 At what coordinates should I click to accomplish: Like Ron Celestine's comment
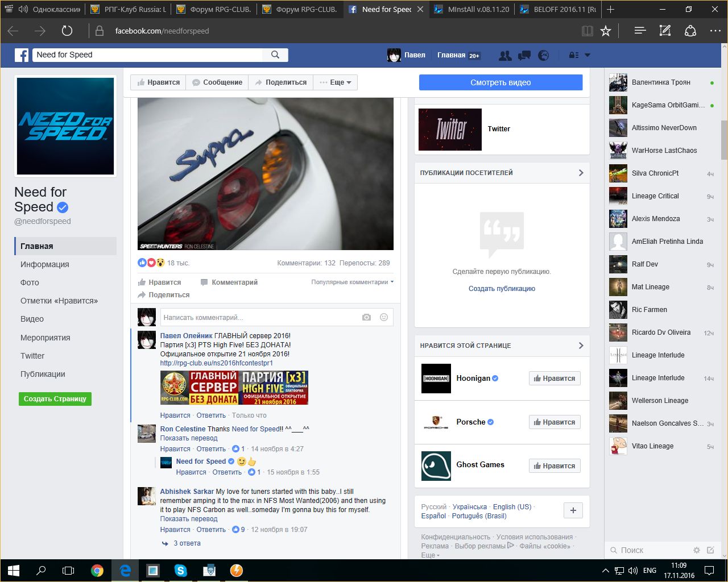tap(175, 449)
